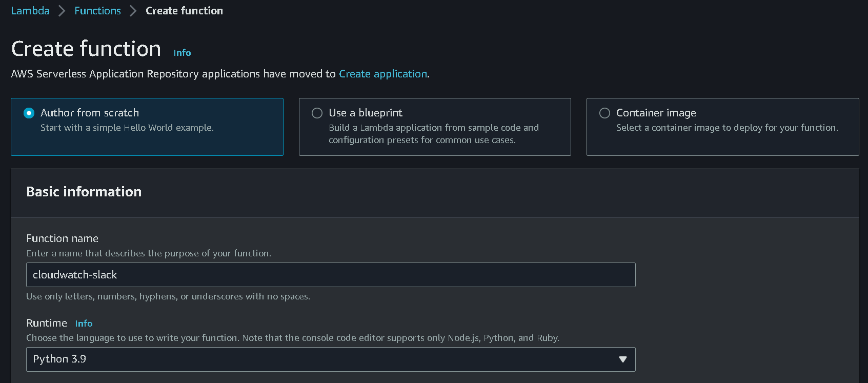Click the blueprint card description text
The width and height of the screenshot is (868, 383).
pos(433,134)
